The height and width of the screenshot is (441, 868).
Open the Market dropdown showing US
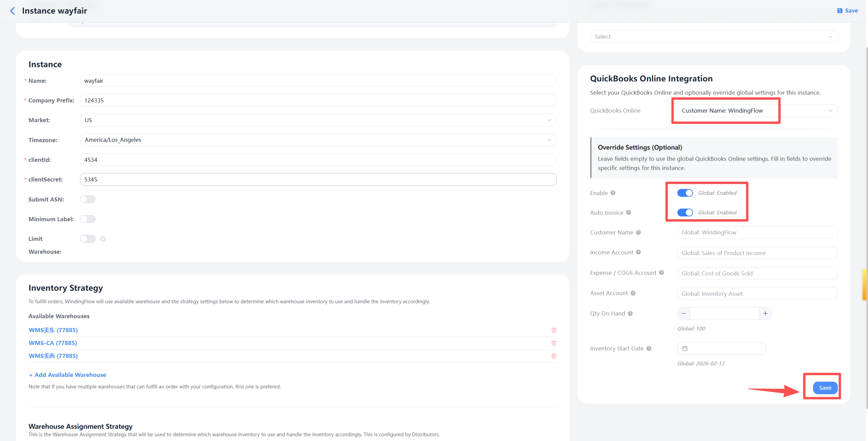[x=318, y=120]
